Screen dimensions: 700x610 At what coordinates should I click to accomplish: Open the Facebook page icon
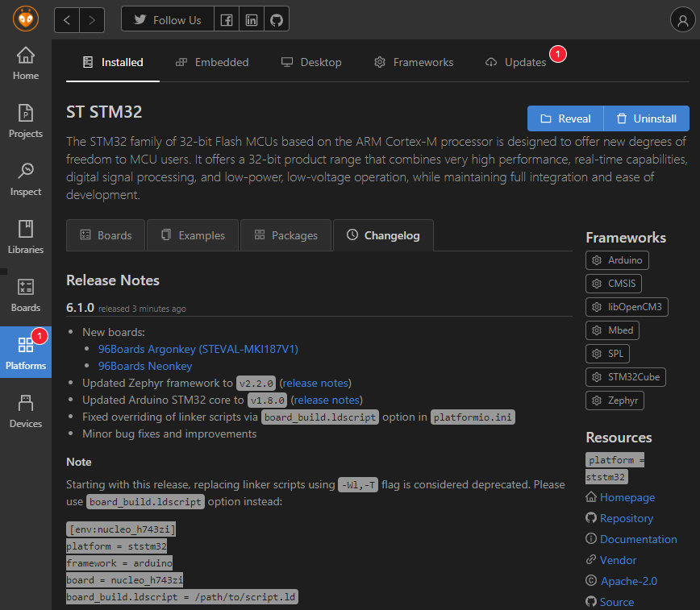227,20
